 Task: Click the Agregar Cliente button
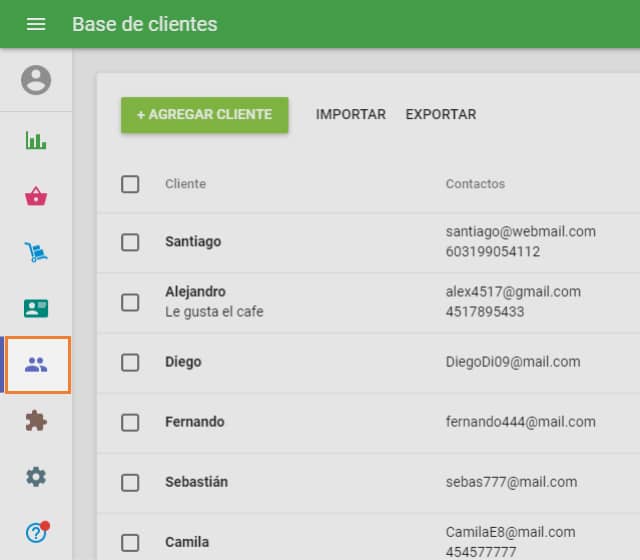point(204,115)
